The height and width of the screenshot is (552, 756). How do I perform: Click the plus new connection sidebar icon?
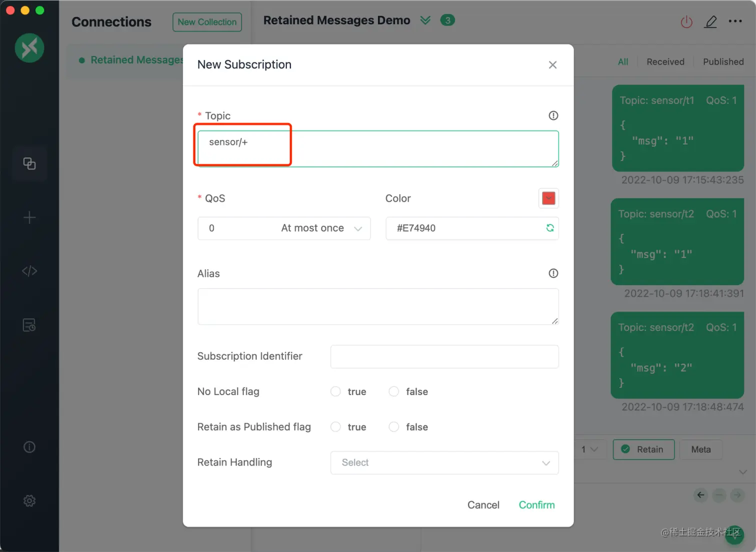click(x=29, y=217)
